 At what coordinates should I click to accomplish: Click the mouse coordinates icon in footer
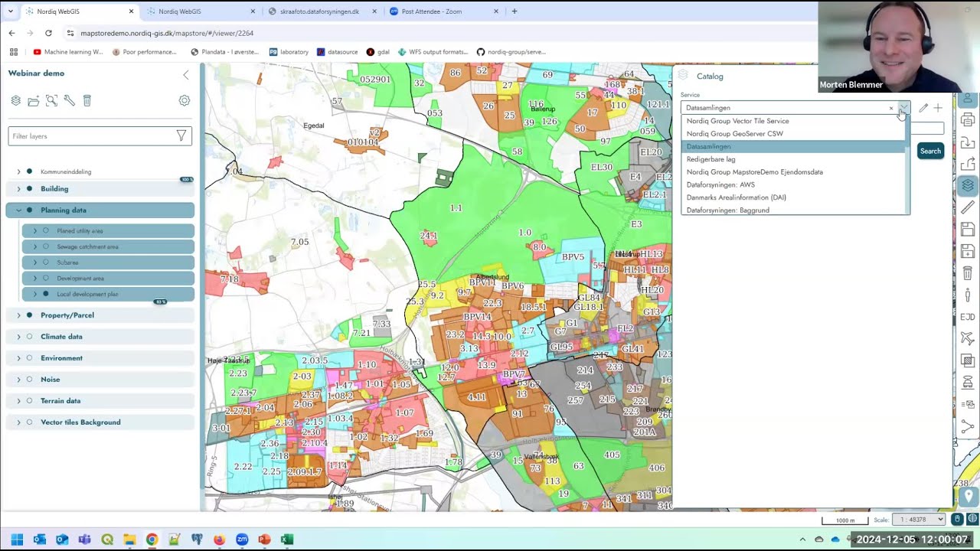click(x=957, y=520)
